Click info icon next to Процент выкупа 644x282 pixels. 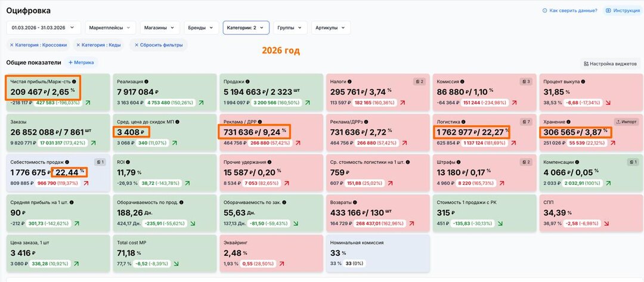pyautogui.click(x=584, y=82)
